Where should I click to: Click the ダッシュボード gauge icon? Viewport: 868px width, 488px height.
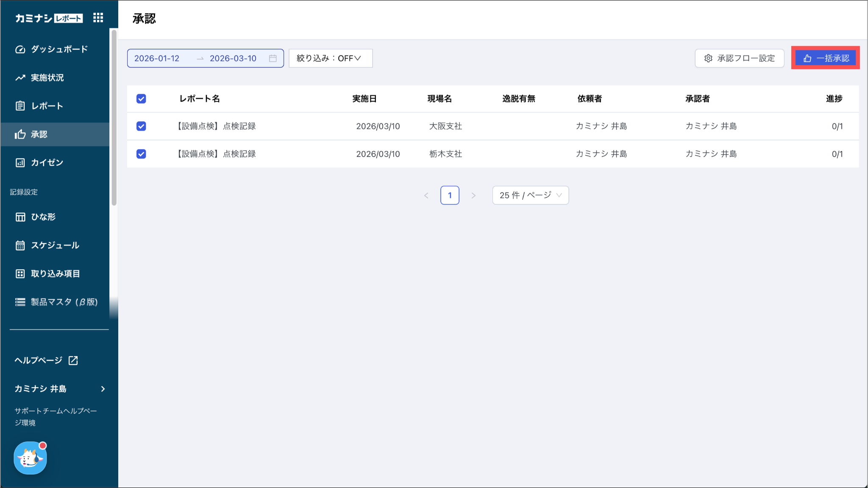point(20,49)
